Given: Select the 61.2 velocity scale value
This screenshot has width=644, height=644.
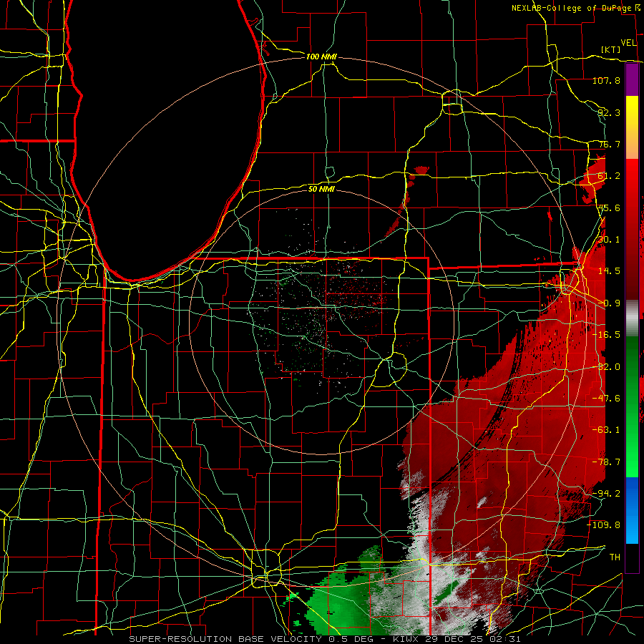Looking at the screenshot, I should 609,176.
